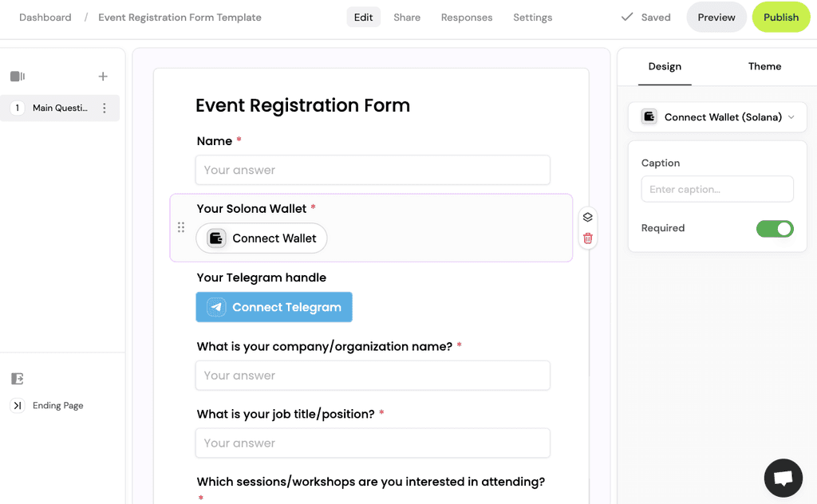817x504 pixels.
Task: Open the three-dot menu on Main Questions
Action: [105, 108]
